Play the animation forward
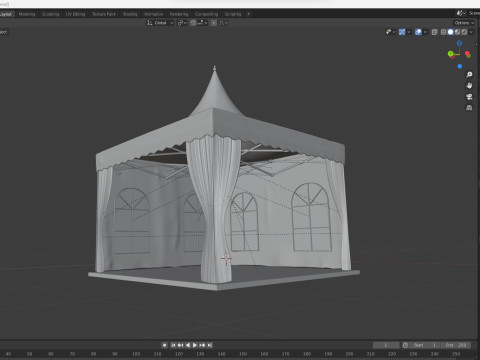 click(195, 345)
